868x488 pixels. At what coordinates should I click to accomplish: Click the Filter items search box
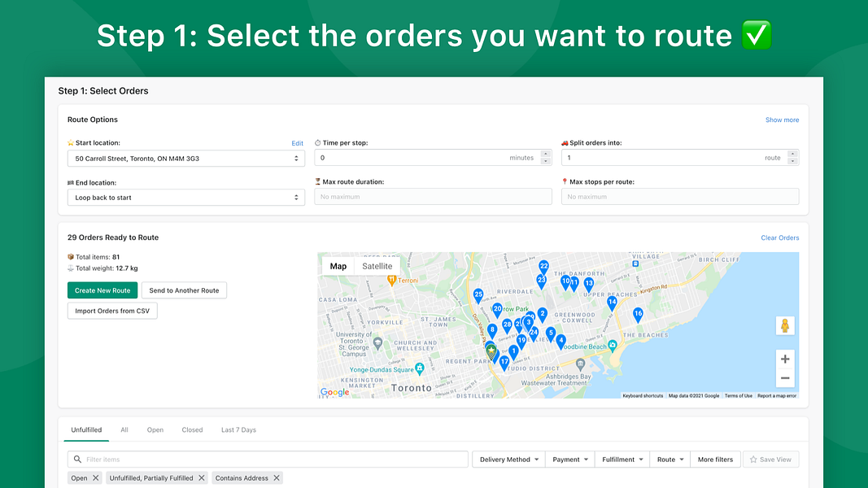point(268,460)
